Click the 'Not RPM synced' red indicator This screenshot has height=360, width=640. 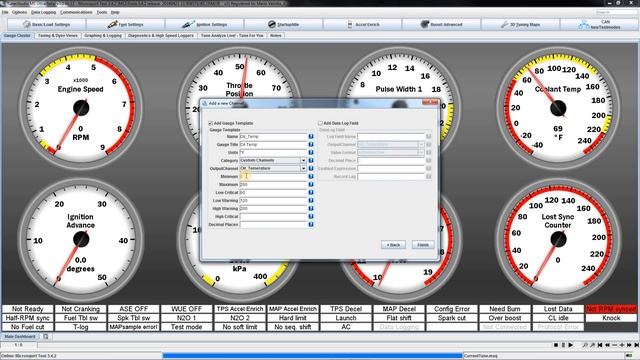click(611, 309)
